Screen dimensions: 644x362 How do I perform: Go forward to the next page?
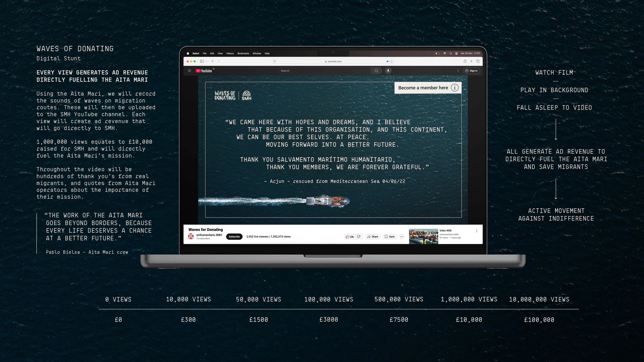coord(219,61)
